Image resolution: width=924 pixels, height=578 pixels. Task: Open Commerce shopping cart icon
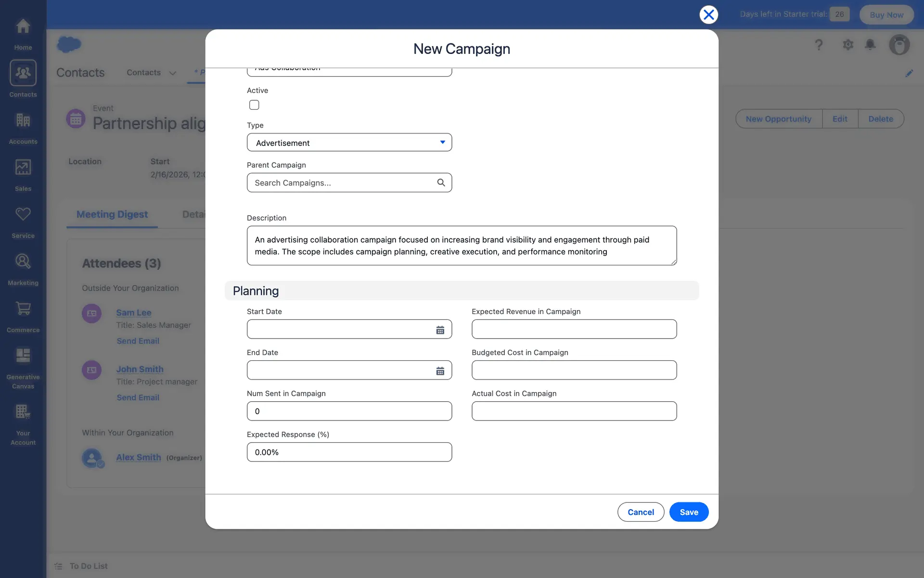click(x=23, y=315)
